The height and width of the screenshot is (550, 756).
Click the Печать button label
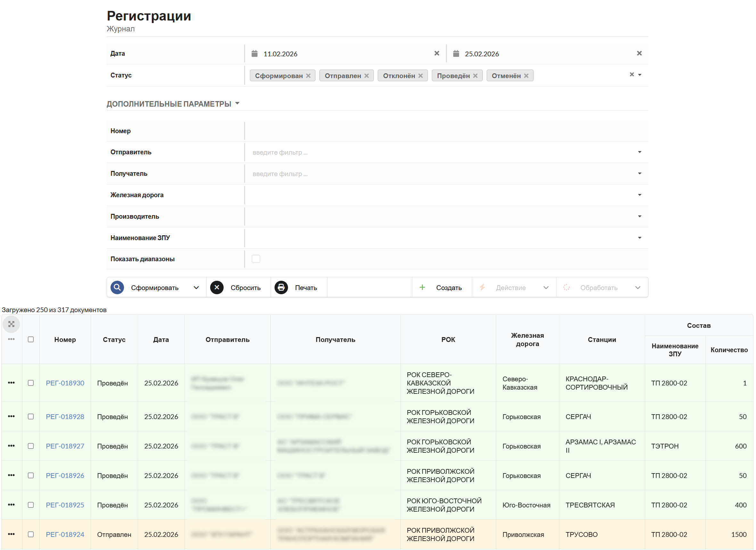click(306, 287)
